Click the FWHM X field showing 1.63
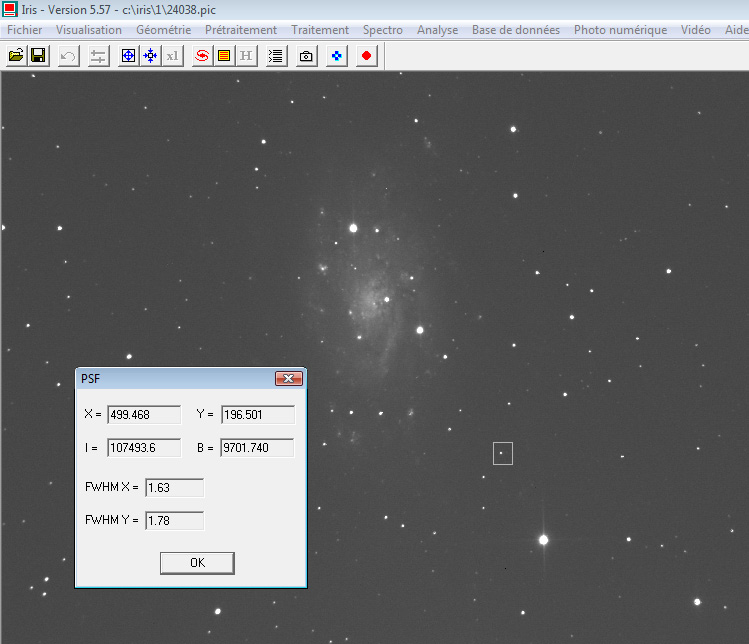 tap(175, 488)
